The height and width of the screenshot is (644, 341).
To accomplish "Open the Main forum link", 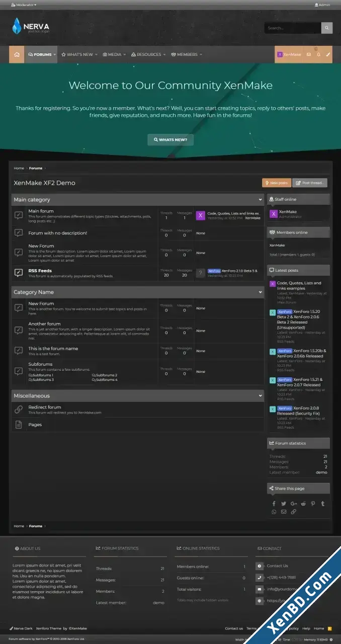I will [x=41, y=211].
